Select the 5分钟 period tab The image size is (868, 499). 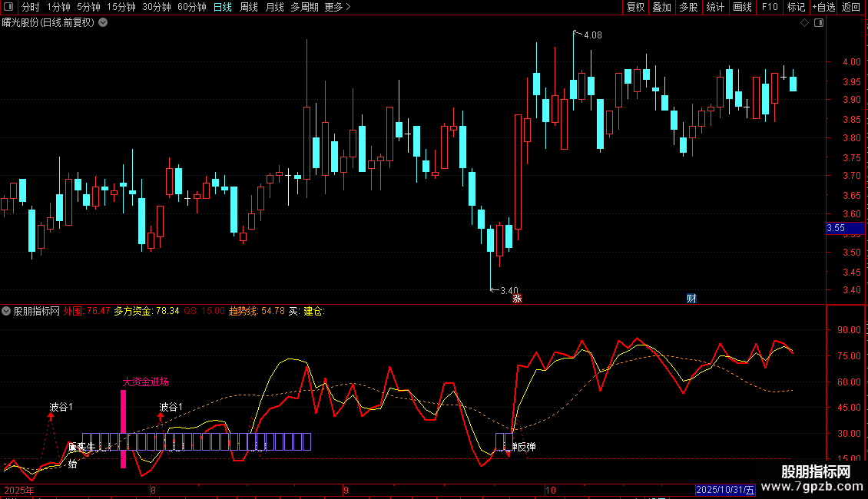point(88,7)
